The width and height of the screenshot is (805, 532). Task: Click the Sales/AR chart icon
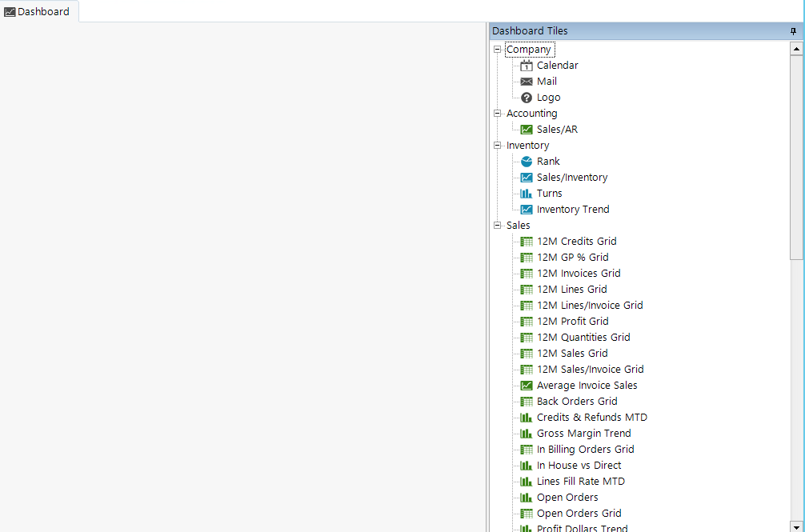(x=526, y=130)
